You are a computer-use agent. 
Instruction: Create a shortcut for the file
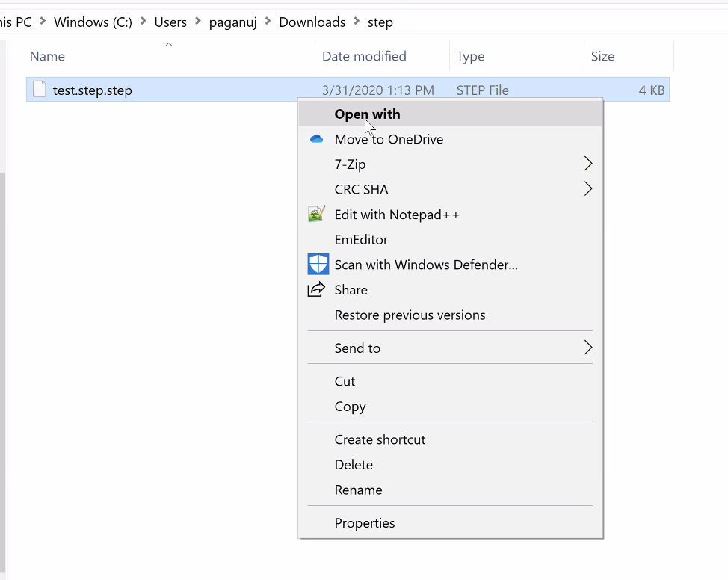pyautogui.click(x=380, y=439)
